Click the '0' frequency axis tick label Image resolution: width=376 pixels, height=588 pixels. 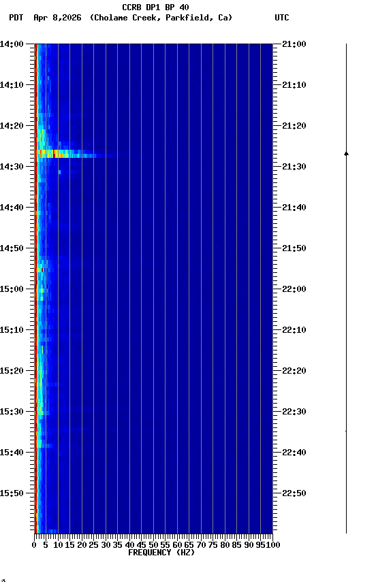[x=34, y=545]
